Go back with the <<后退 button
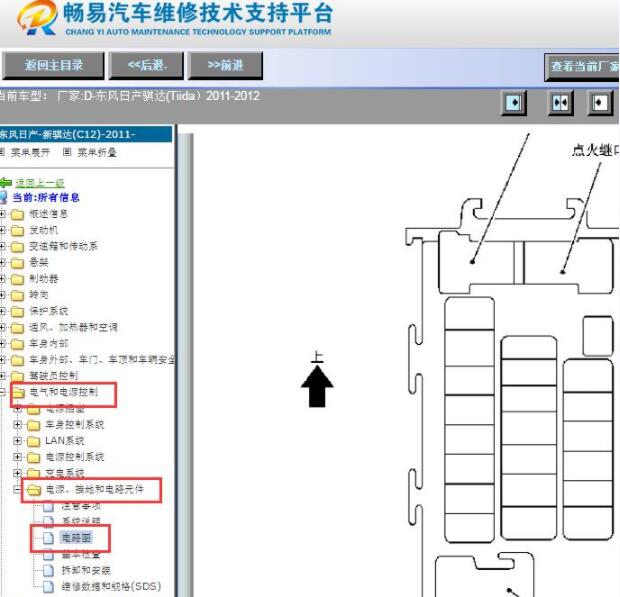The height and width of the screenshot is (597, 620). click(146, 65)
